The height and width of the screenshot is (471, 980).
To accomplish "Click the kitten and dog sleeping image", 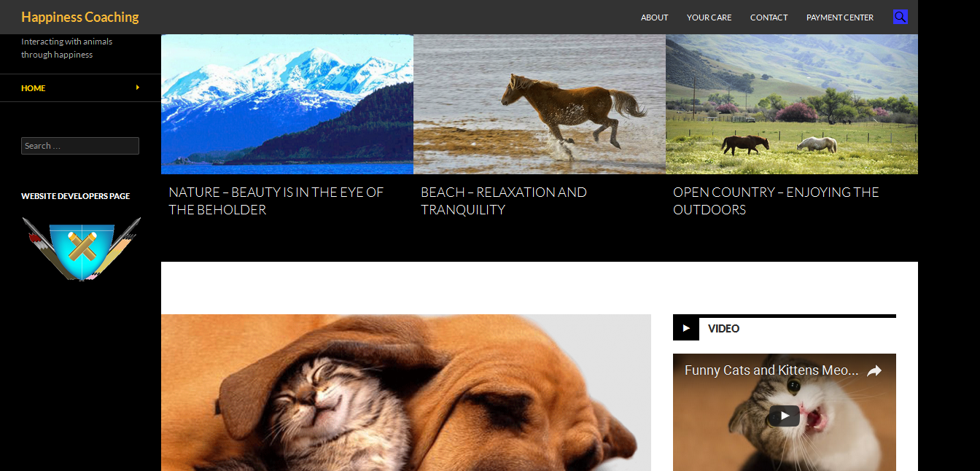I will pos(406,392).
